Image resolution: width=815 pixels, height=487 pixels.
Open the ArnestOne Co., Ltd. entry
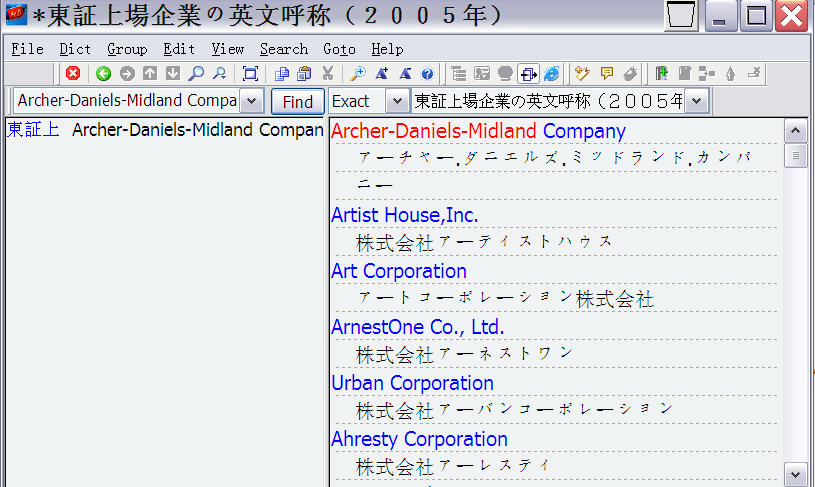(x=417, y=327)
